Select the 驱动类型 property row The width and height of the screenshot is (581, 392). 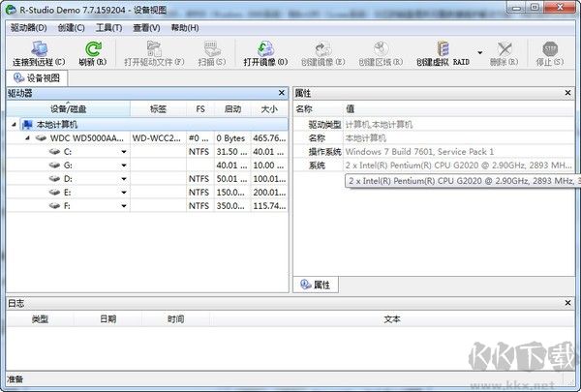(x=434, y=125)
